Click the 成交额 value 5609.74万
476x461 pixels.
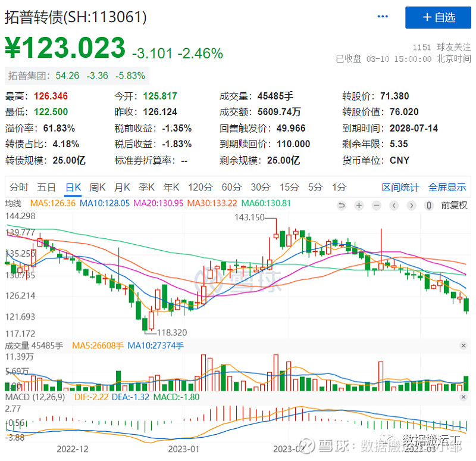[x=279, y=112]
